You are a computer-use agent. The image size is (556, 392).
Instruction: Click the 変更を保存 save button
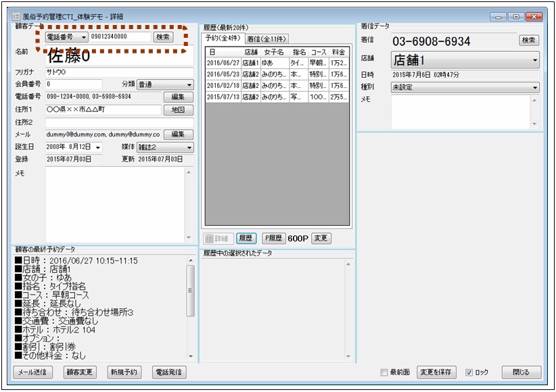click(x=436, y=372)
